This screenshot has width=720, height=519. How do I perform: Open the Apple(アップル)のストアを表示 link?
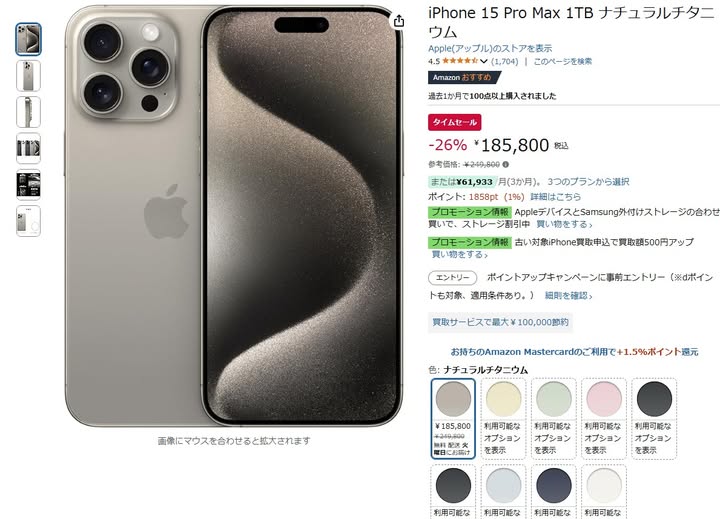click(490, 48)
